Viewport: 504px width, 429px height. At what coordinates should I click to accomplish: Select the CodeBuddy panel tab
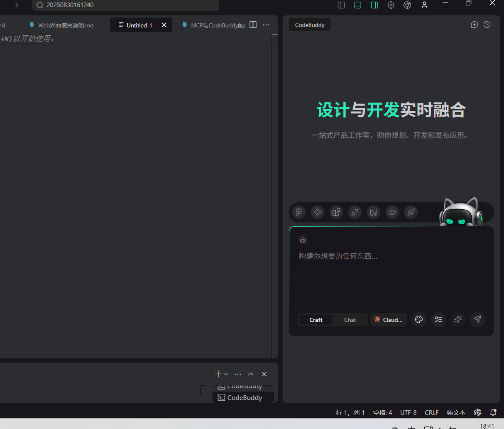point(310,25)
